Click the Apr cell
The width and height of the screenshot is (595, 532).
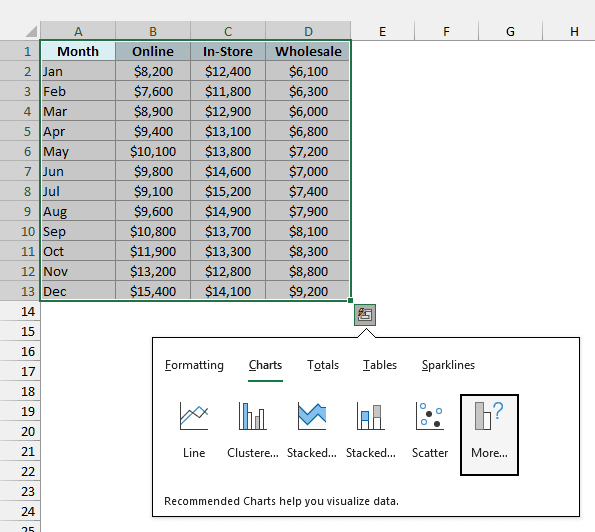[78, 131]
